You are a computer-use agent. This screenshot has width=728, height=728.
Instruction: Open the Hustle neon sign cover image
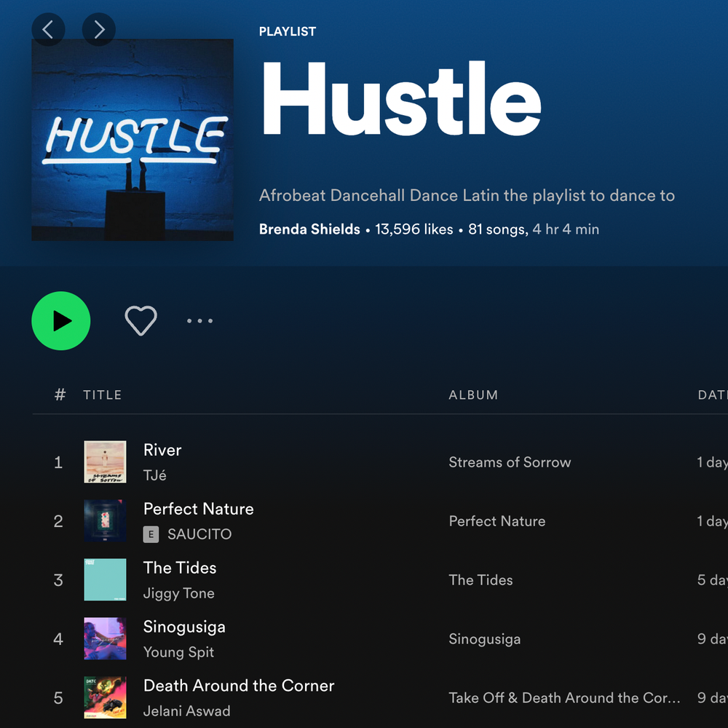click(132, 140)
